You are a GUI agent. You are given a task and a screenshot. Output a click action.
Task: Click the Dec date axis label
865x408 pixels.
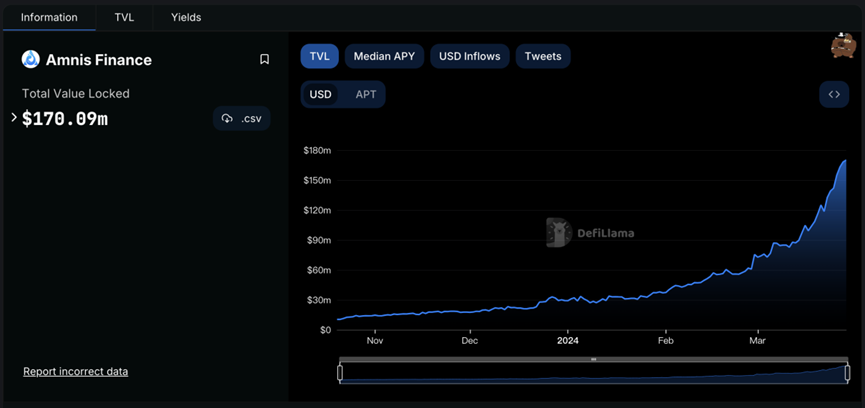pos(469,341)
